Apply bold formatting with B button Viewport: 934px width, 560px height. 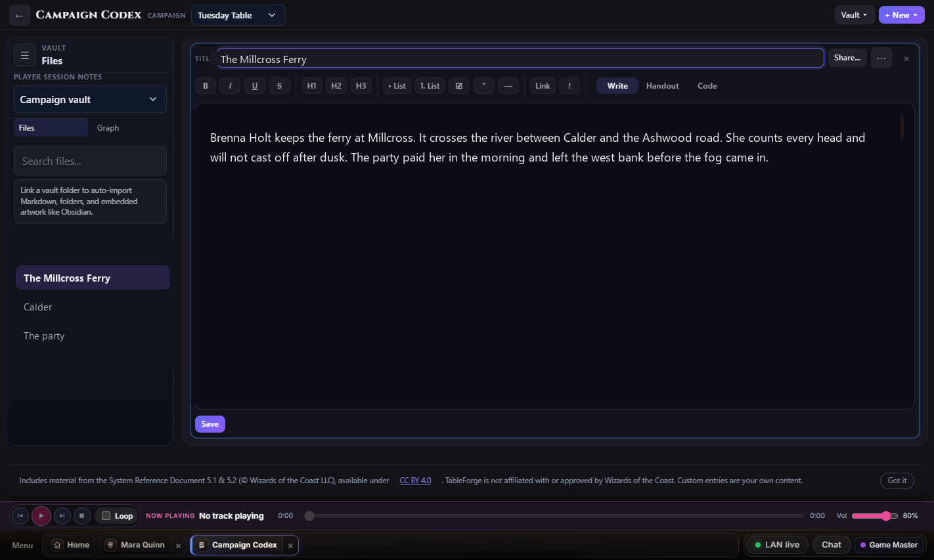206,86
